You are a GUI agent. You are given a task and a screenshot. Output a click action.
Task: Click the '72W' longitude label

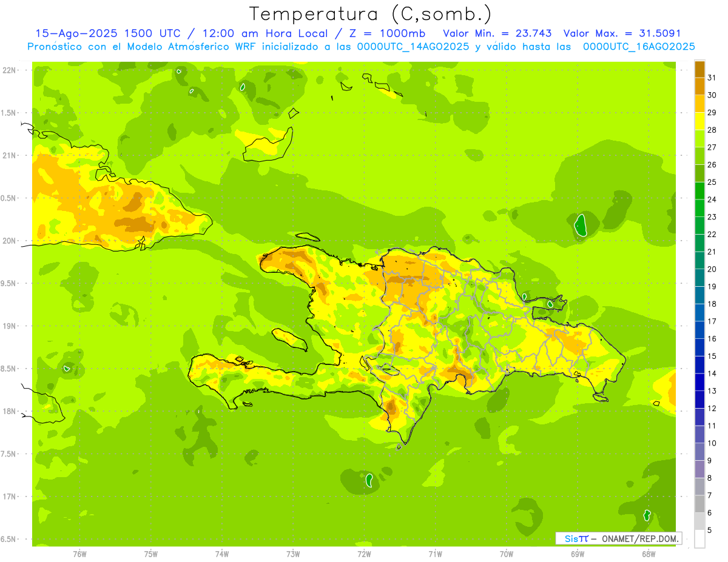(x=364, y=554)
